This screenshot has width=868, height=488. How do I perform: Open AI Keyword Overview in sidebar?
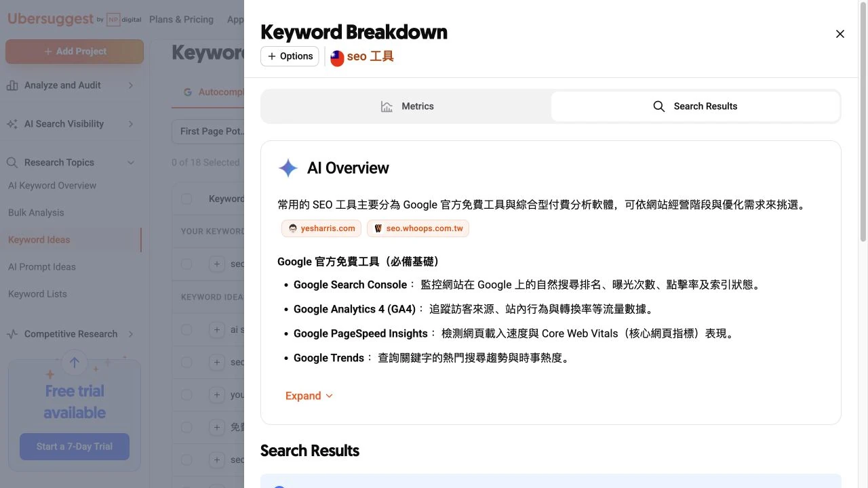52,186
